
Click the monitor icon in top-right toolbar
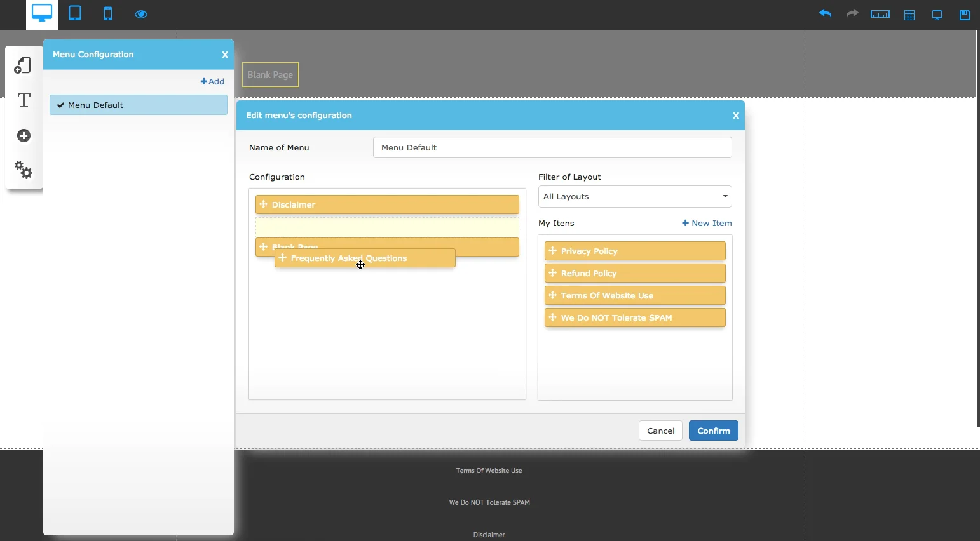point(937,15)
